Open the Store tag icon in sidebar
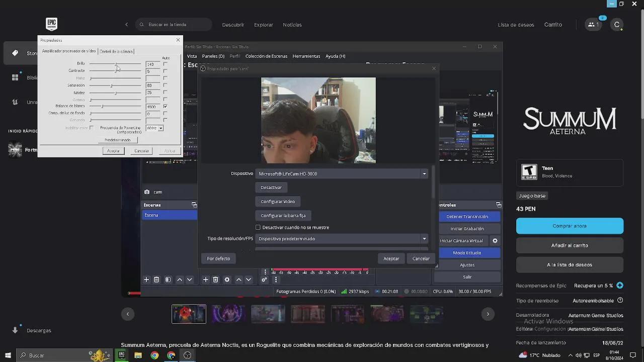644x362 pixels. click(15, 53)
